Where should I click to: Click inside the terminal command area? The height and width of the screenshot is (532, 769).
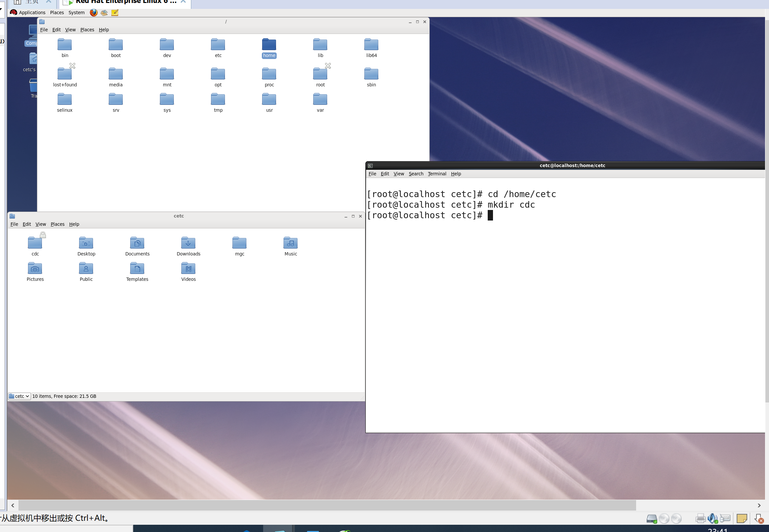click(564, 300)
